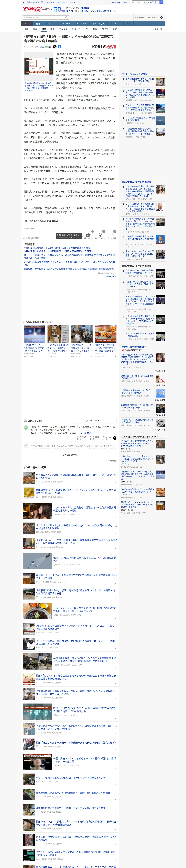This screenshot has height=868, width=186.
Task: Toggle the コメント非表示 checkbox
Action: [x=102, y=461]
